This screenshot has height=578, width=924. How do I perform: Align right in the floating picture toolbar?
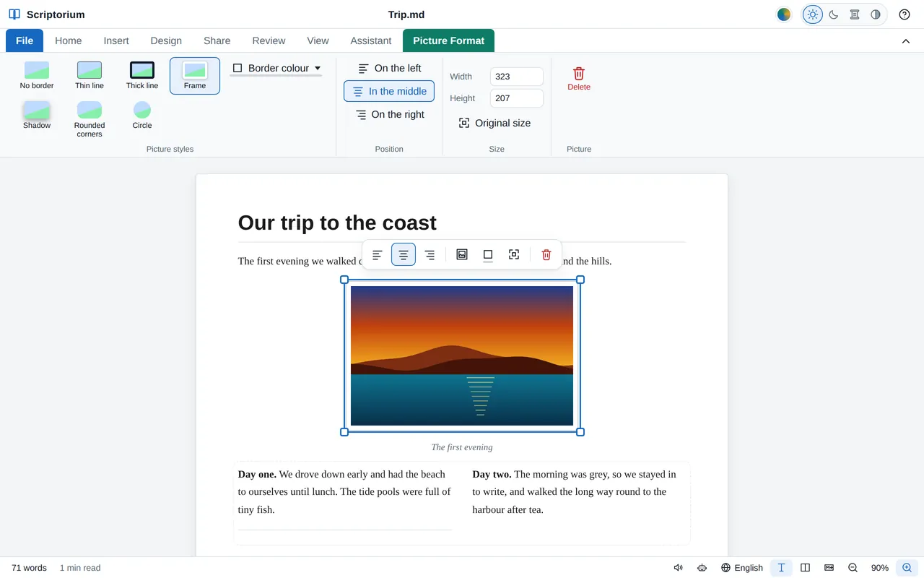click(430, 254)
